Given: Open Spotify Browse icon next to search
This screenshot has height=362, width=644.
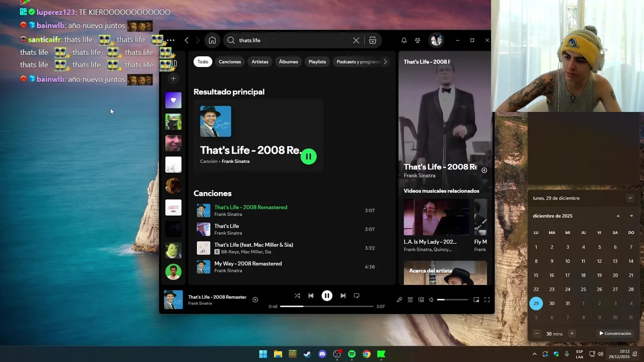Looking at the screenshot, I should 373,40.
